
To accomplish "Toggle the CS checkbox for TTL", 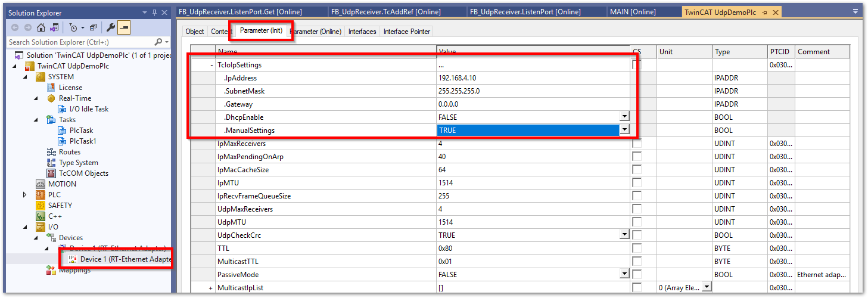I will point(637,249).
